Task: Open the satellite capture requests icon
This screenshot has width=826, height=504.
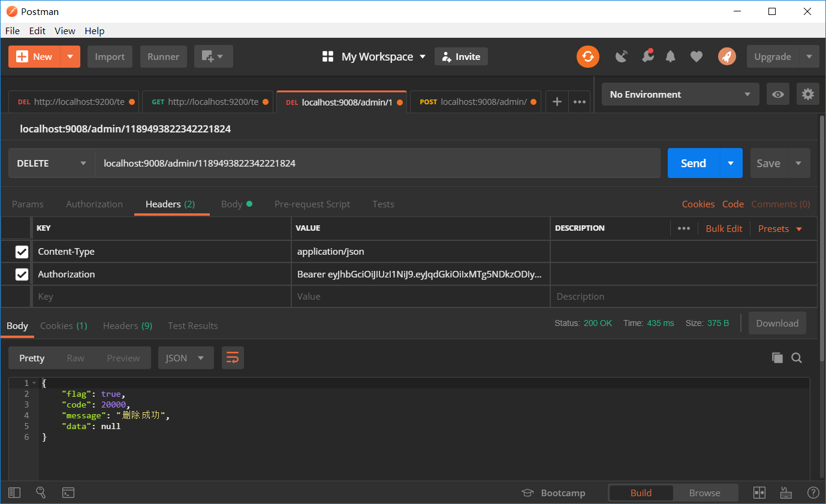Action: 622,57
